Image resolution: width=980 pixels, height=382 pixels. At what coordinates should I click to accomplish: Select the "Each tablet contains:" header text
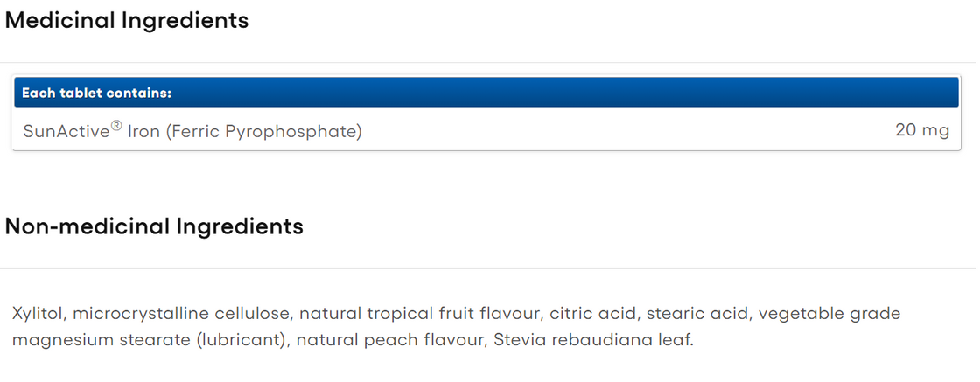[x=96, y=94]
